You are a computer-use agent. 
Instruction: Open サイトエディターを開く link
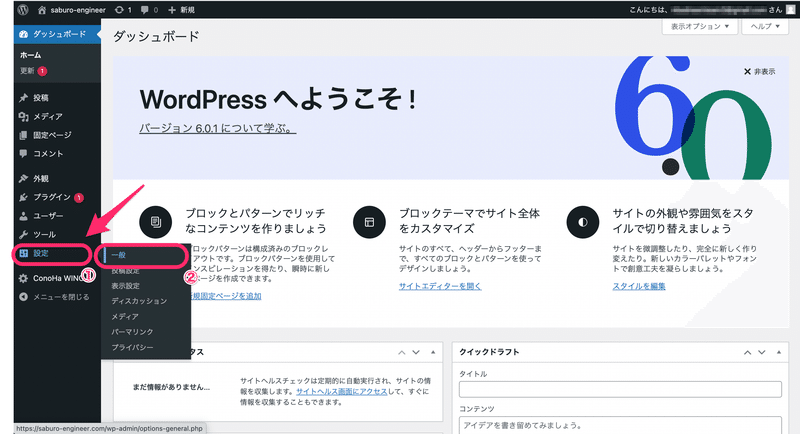point(440,286)
